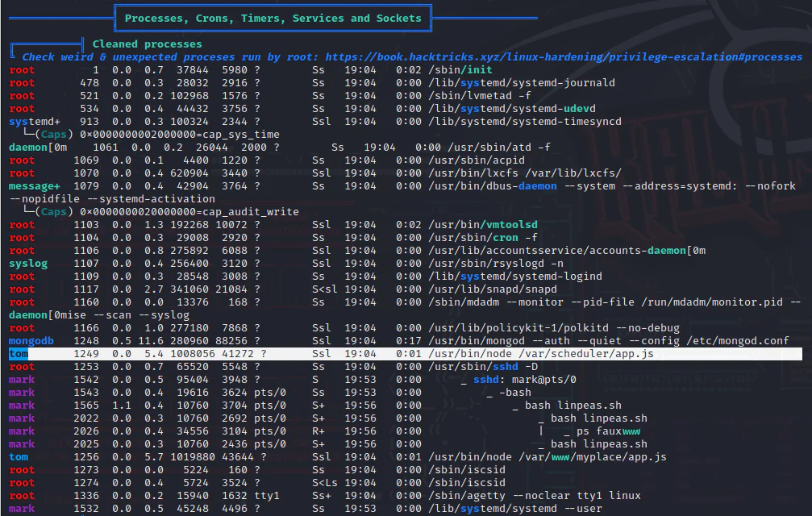Click the /usr/bin/vmtoolsd process path

pos(483,225)
